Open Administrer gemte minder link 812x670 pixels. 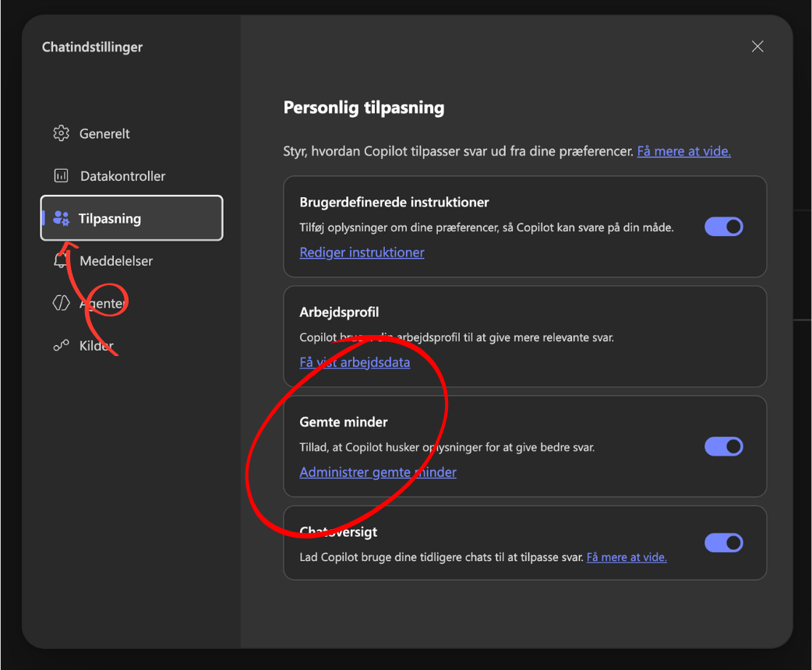(378, 472)
